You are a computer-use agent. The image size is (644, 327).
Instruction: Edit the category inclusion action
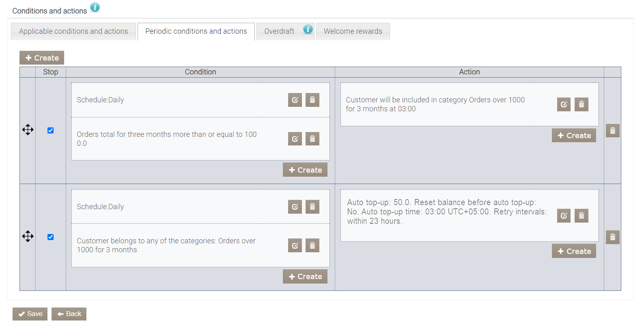click(x=564, y=104)
